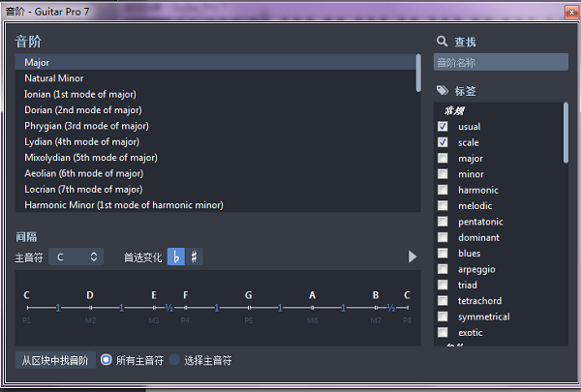Image resolution: width=581 pixels, height=392 pixels.
Task: Play the scale with the triangle button
Action: click(x=412, y=256)
